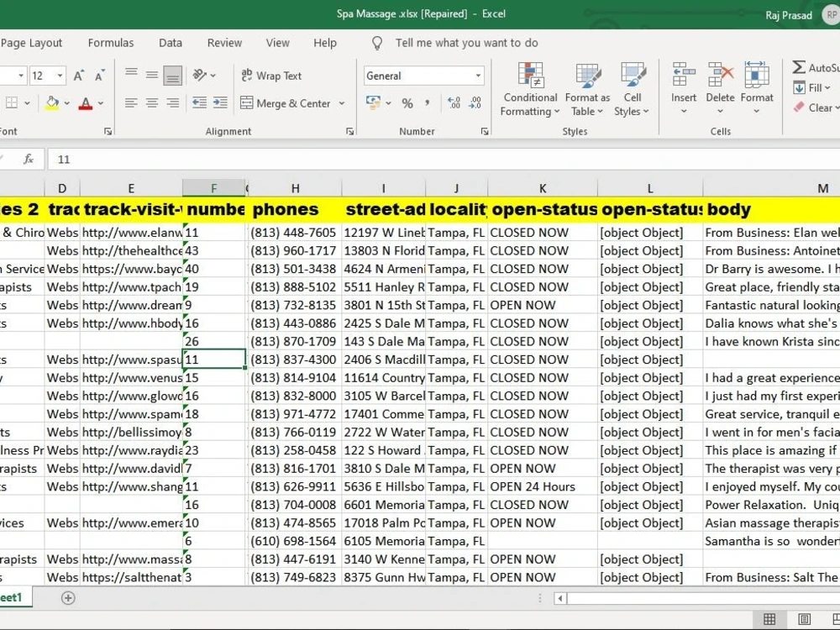
Task: Click the Insert Function fx icon
Action: click(29, 159)
